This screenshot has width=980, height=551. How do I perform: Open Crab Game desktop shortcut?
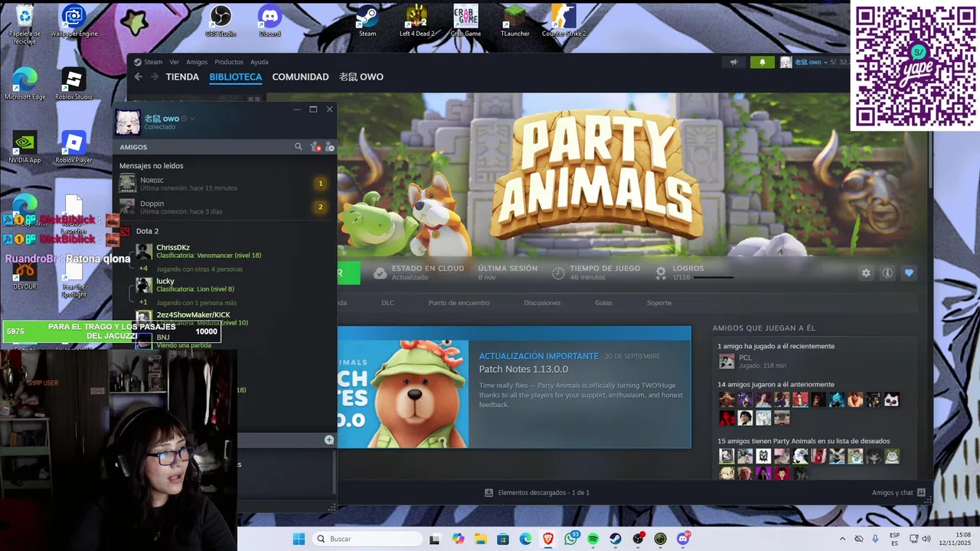tap(465, 21)
